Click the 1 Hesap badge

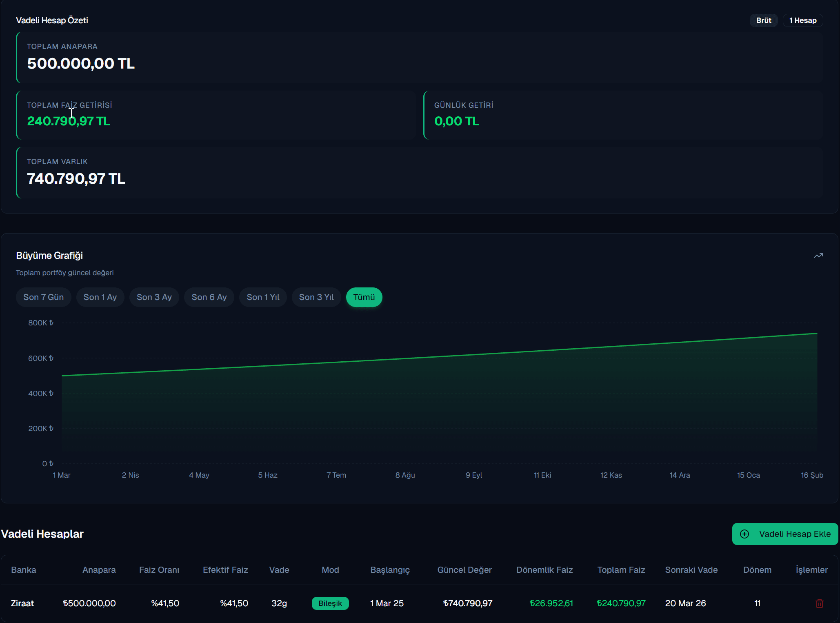click(802, 20)
